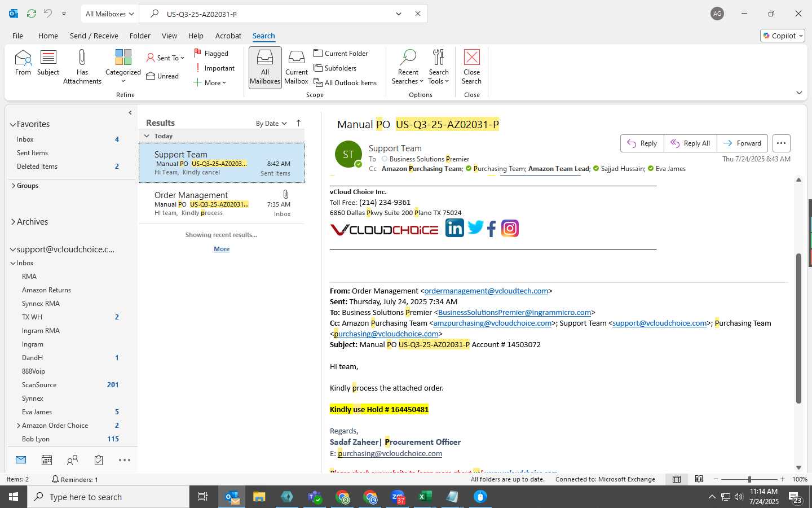Image resolution: width=812 pixels, height=508 pixels.
Task: Open the More refine dropdown
Action: [x=210, y=82]
